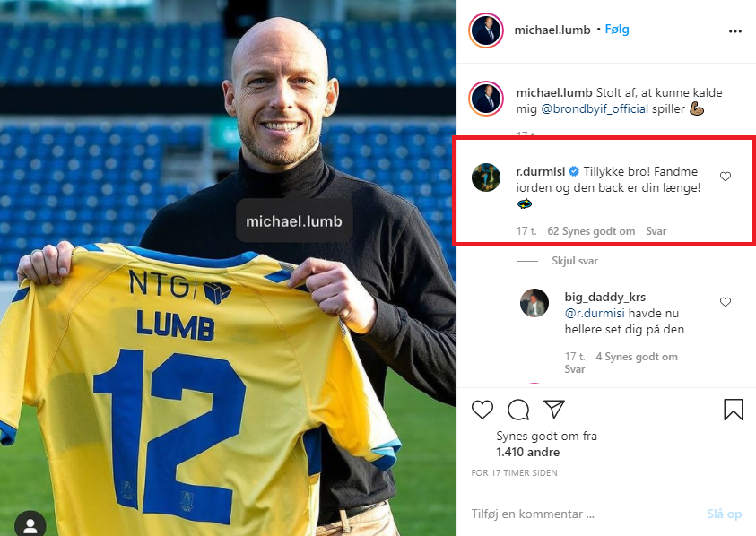Open comment bubble icon under the post
Screen dimensions: 756x536
(x=518, y=410)
